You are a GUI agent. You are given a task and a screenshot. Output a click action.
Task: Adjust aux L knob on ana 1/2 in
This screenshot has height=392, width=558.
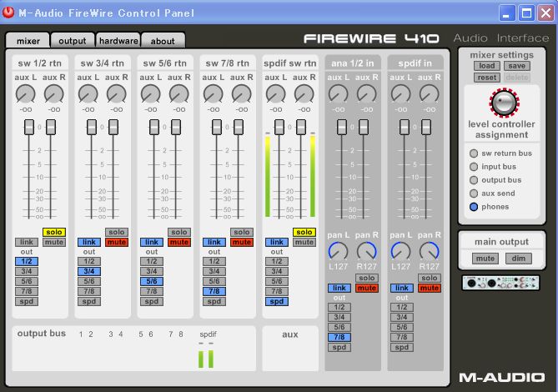click(x=338, y=94)
